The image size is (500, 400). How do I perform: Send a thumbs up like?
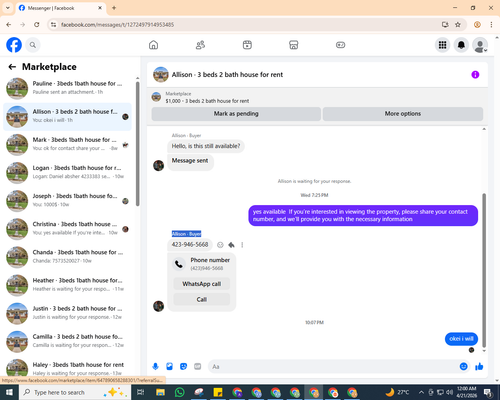click(x=479, y=367)
